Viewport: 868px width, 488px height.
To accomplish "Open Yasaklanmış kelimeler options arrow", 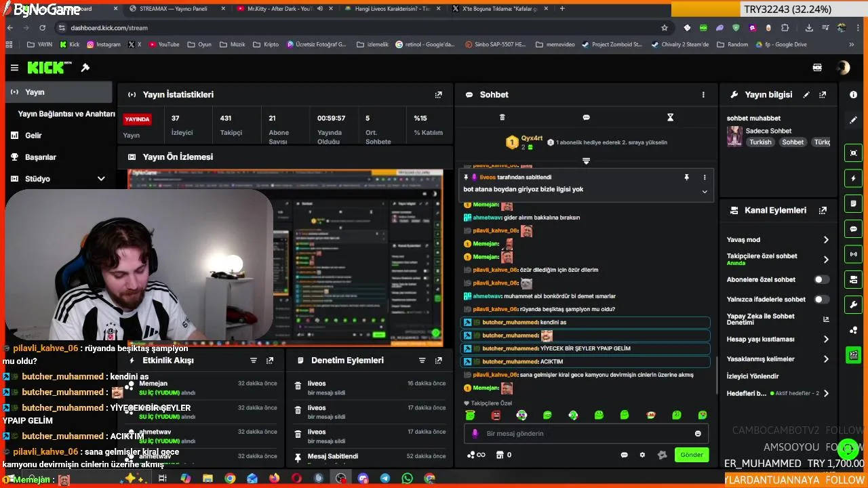I will 826,359.
